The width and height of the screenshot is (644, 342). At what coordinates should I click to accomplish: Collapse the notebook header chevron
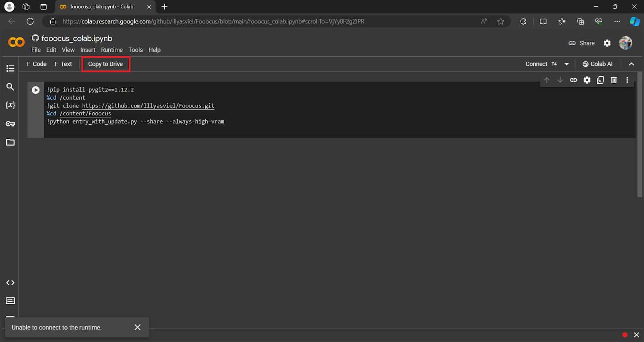click(x=631, y=64)
